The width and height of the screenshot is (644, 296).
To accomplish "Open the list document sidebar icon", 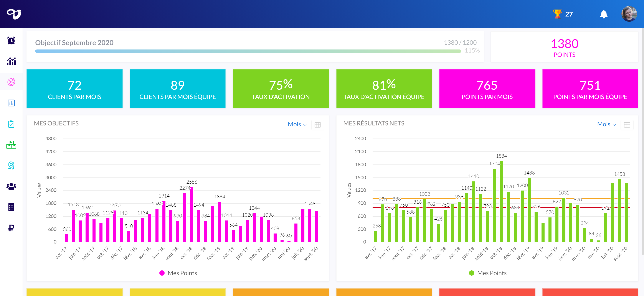I will (x=11, y=207).
